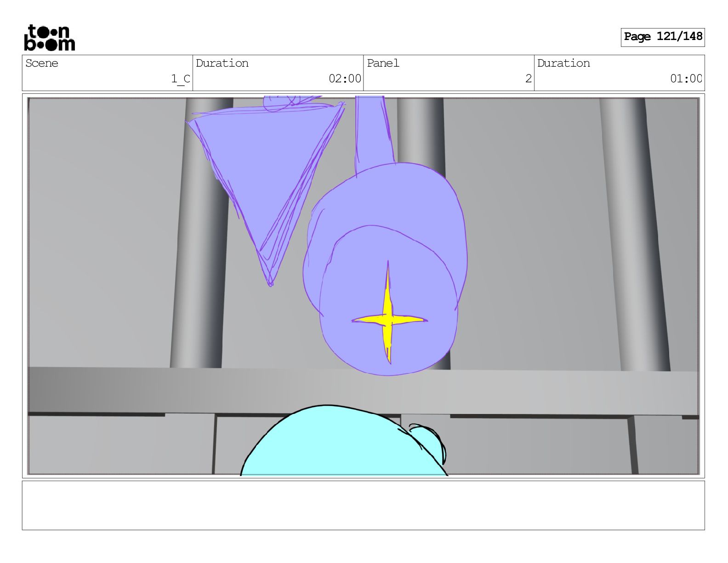Image resolution: width=728 pixels, height=563 pixels.
Task: Click the cyan character head in the drawing
Action: click(343, 440)
